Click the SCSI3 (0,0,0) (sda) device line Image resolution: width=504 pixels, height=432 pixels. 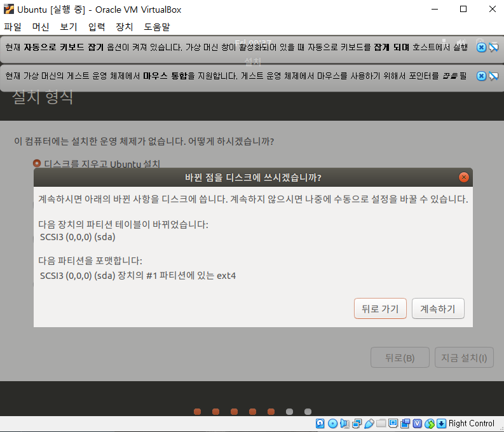click(x=78, y=238)
